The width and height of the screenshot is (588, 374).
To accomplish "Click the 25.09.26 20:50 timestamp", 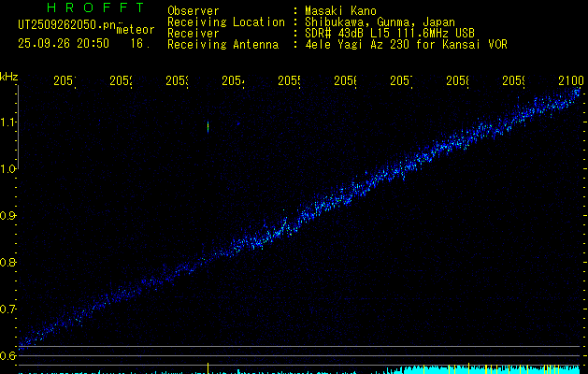I will (63, 43).
